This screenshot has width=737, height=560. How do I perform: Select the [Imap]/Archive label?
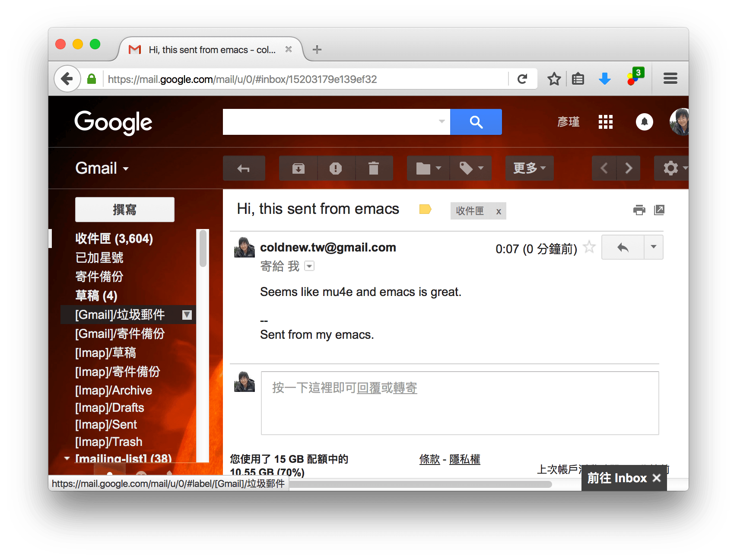click(x=114, y=390)
